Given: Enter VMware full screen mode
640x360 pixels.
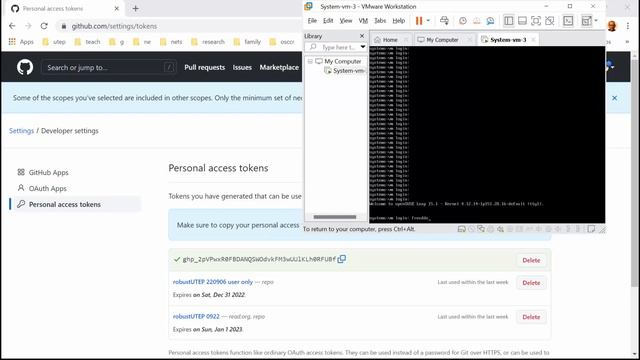Looking at the screenshot, I should tap(536, 20).
